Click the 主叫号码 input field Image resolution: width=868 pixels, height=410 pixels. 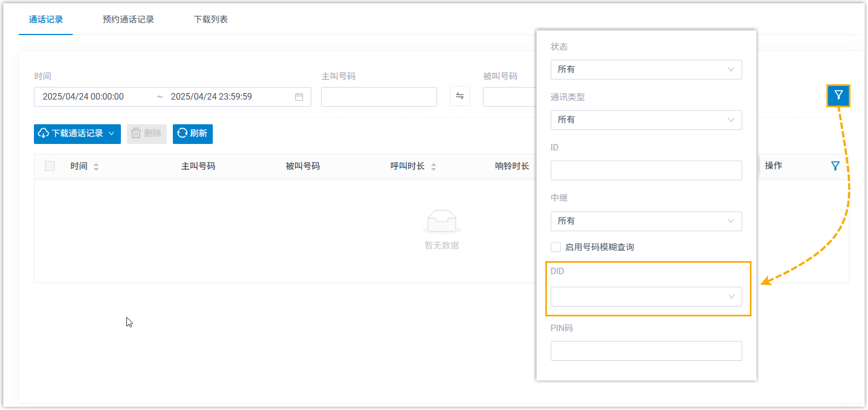click(x=378, y=97)
